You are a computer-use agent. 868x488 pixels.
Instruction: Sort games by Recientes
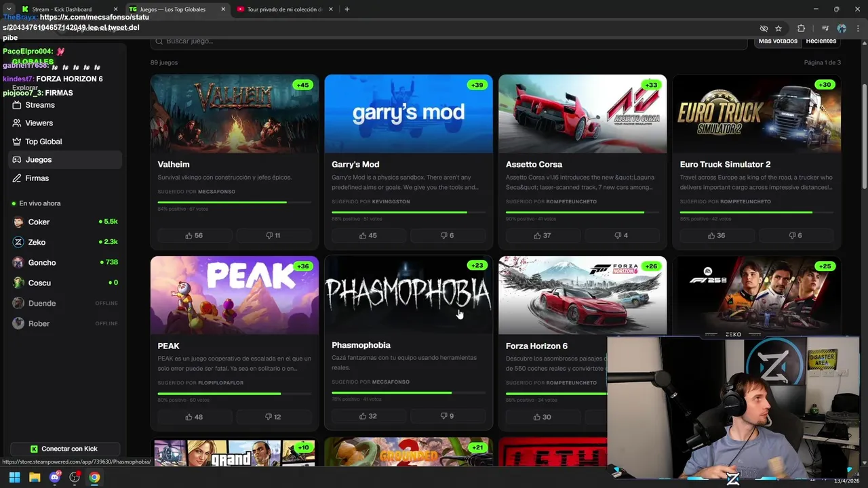point(821,41)
